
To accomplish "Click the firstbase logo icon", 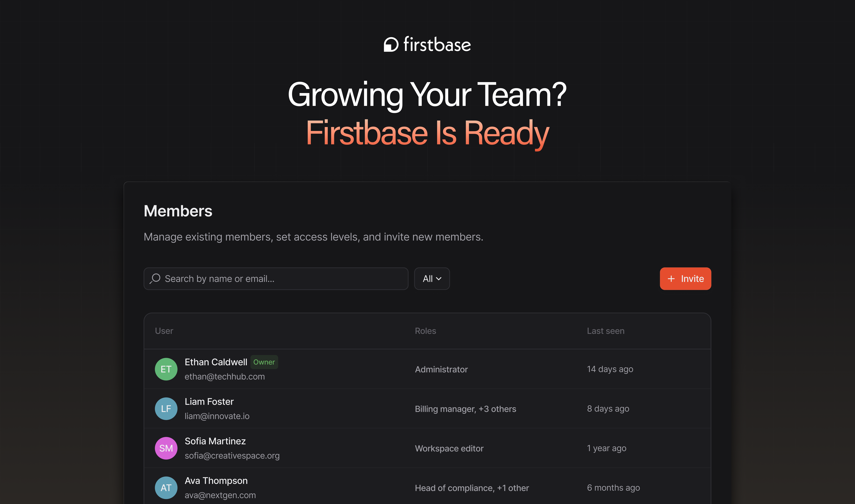I will pyautogui.click(x=391, y=44).
